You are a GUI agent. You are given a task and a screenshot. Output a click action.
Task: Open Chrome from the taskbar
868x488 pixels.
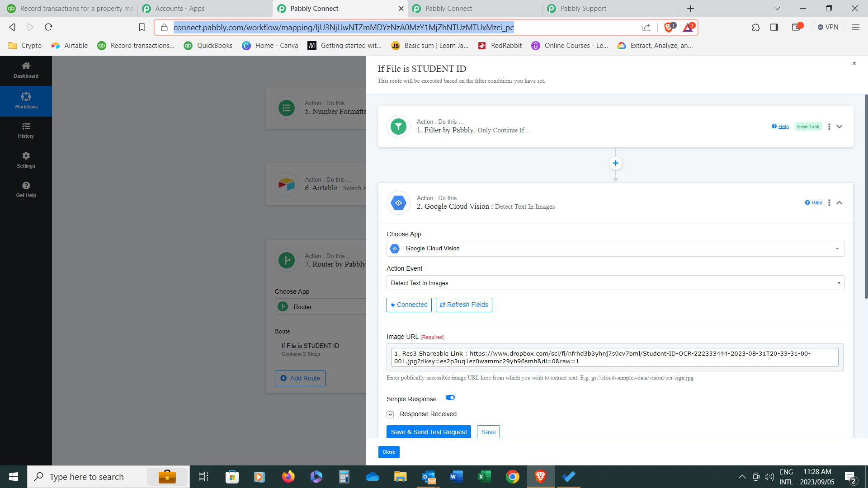pos(512,477)
